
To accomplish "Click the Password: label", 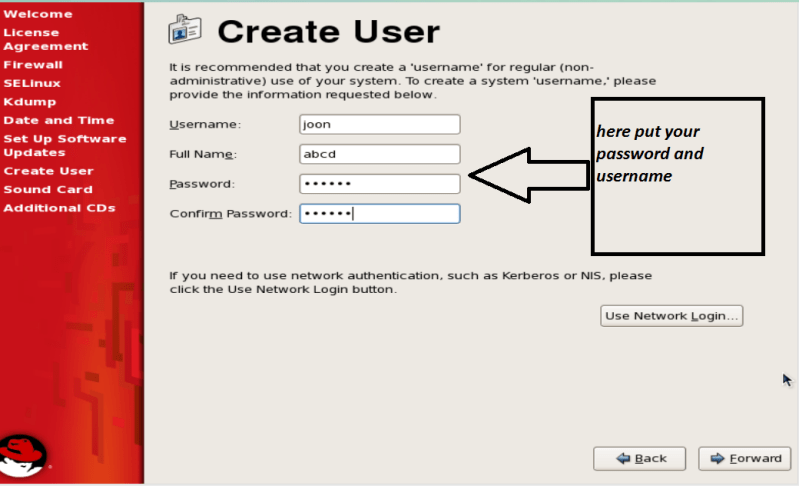I will point(202,184).
